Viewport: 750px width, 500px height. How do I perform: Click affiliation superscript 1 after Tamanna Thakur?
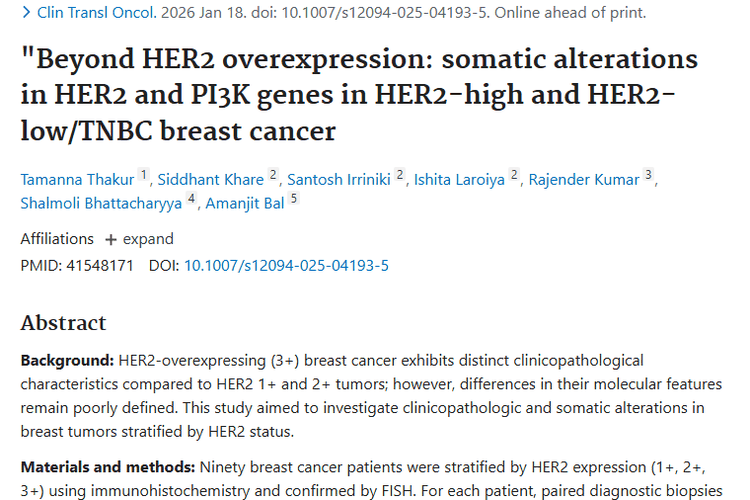point(144,175)
